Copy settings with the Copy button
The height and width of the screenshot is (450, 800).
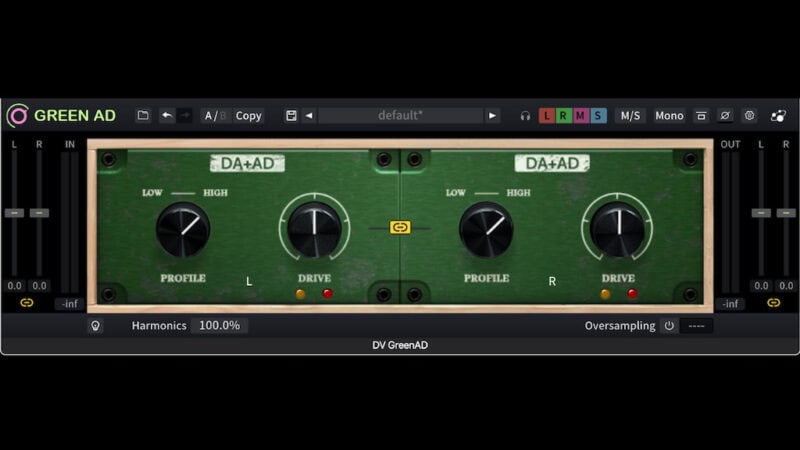point(248,116)
